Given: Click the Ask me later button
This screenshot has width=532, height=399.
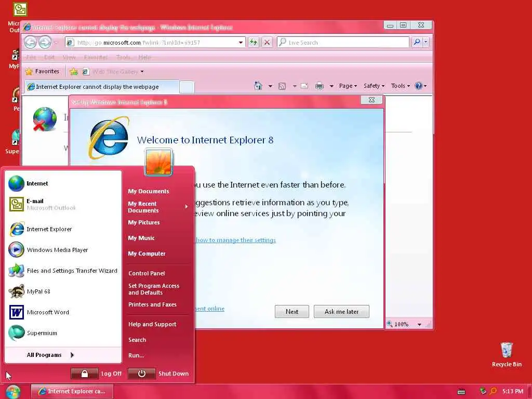Looking at the screenshot, I should tap(341, 312).
